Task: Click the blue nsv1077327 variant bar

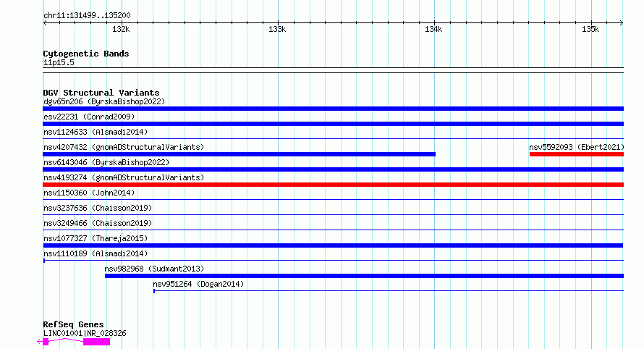Action: pos(333,245)
